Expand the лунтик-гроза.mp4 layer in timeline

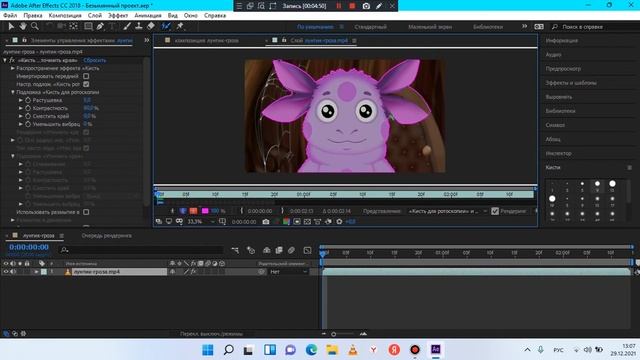[36, 271]
